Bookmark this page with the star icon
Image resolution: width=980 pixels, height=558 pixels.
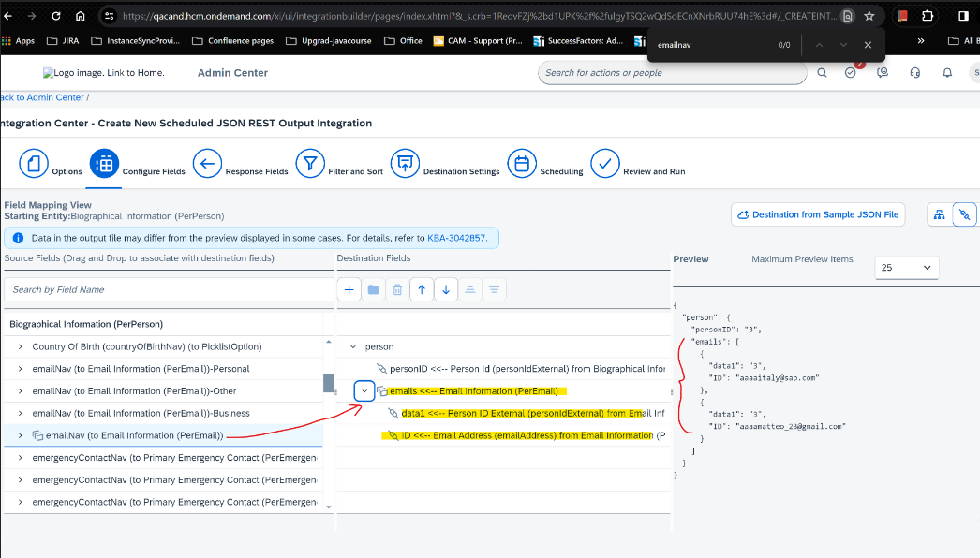[869, 16]
